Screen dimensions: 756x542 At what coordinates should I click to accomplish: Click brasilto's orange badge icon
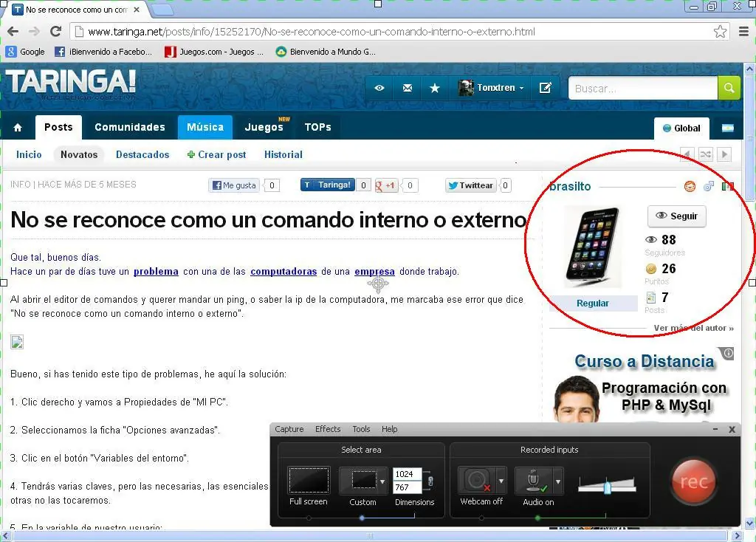click(690, 186)
